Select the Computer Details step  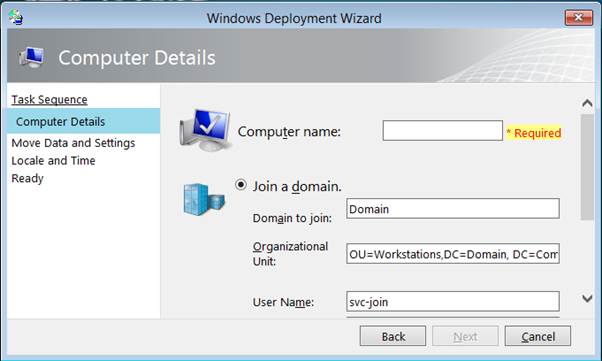(x=83, y=121)
